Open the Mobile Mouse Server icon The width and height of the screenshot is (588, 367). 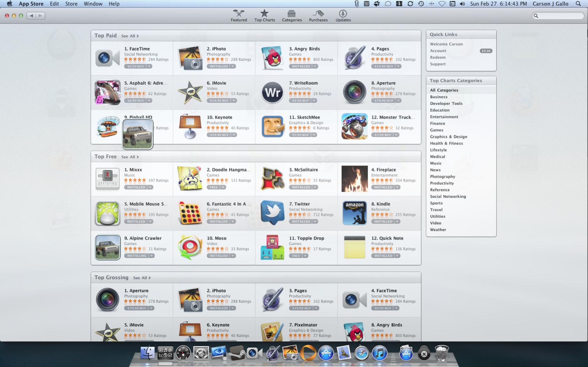pyautogui.click(x=108, y=213)
